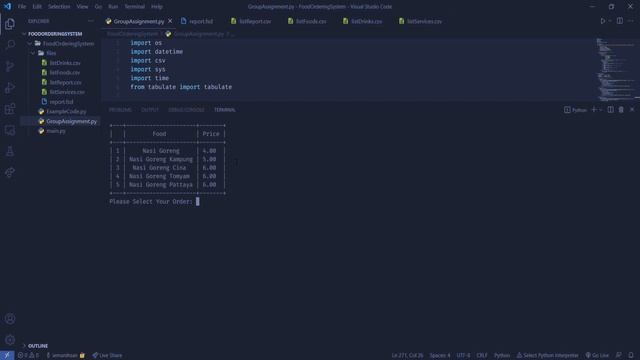Open the Explorer view in activity bar
This screenshot has width=640, height=360.
10,24
